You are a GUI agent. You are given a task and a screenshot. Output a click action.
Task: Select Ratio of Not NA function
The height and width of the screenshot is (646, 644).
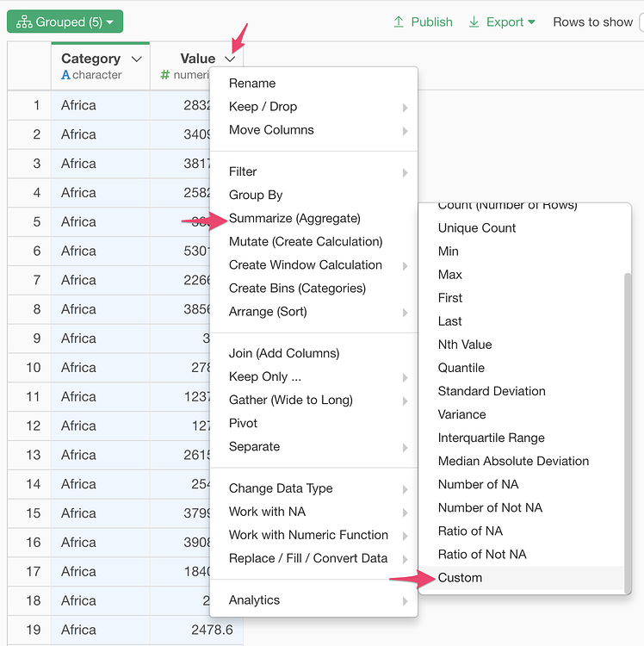coord(521,555)
